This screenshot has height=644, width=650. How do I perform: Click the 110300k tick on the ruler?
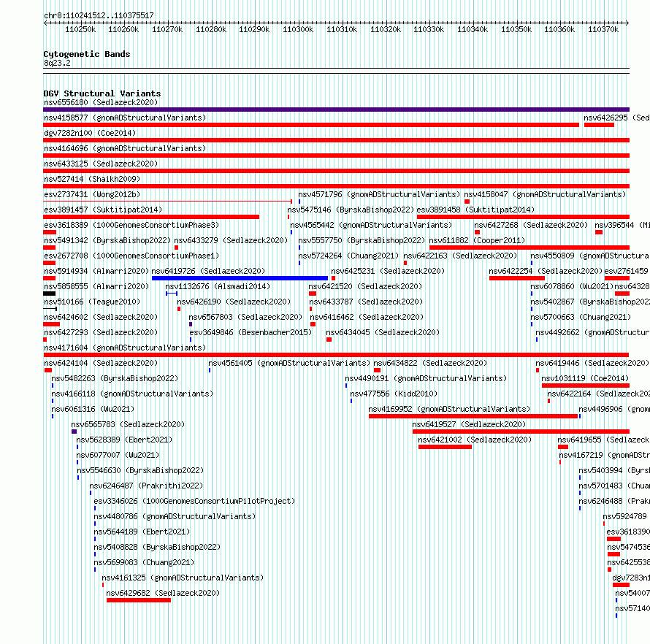298,29
